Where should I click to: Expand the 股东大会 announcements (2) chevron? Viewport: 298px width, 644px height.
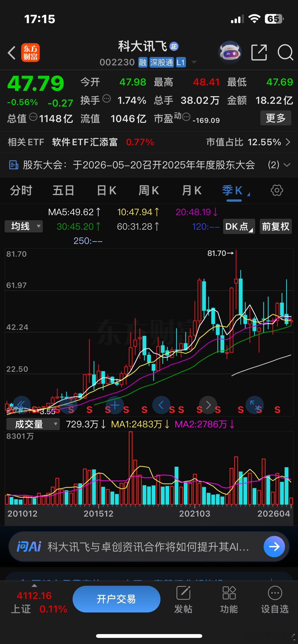pos(287,165)
